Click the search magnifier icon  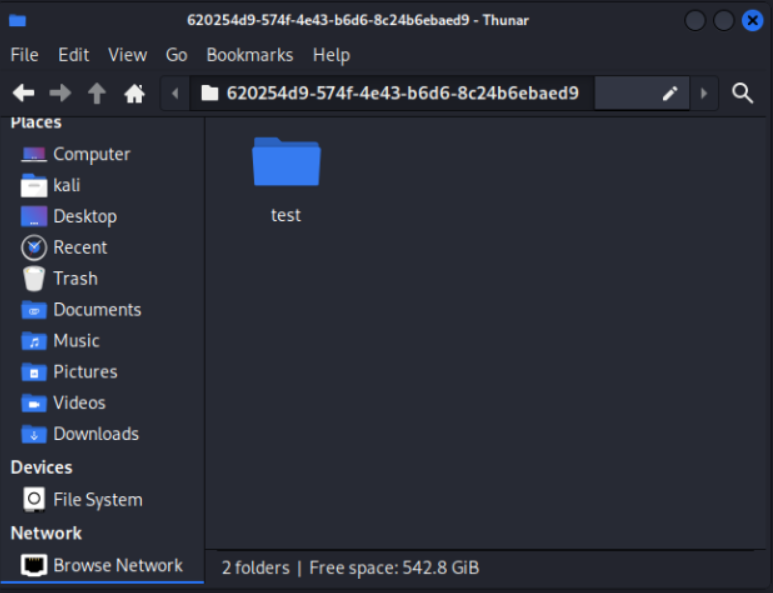pos(742,93)
